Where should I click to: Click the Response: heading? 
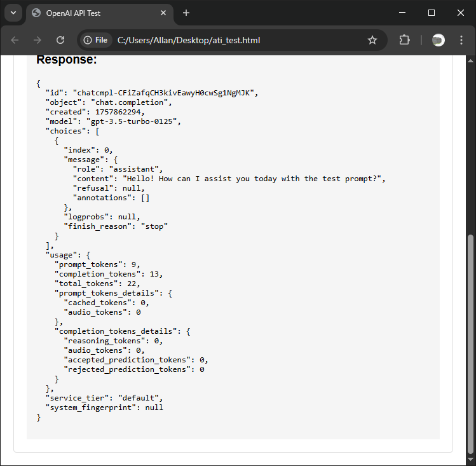[67, 60]
